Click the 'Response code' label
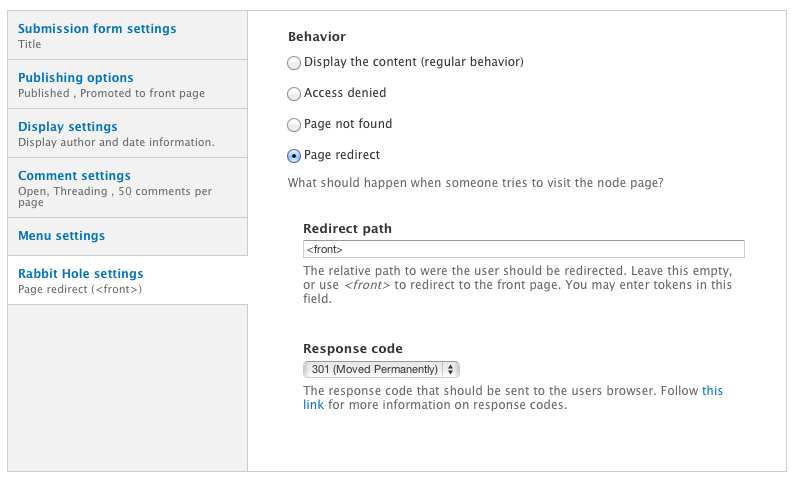Image resolution: width=795 pixels, height=481 pixels. click(x=353, y=349)
